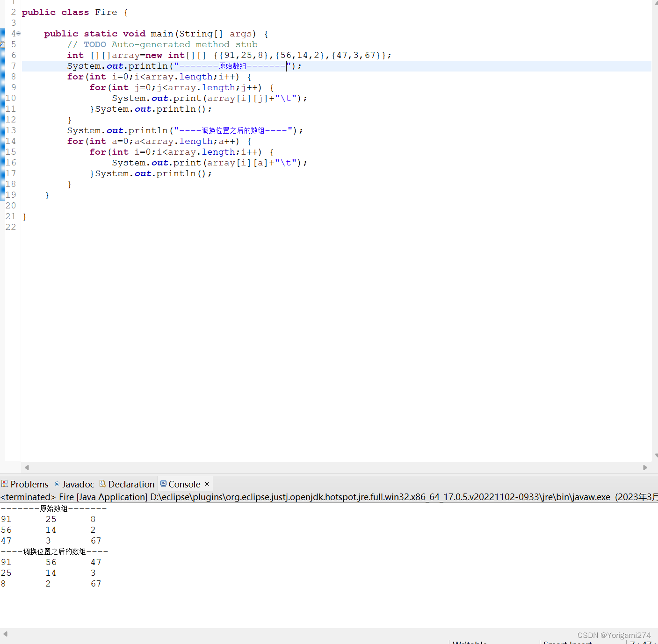Click 'array[i][j]' print statement on line 10
658x644 pixels.
click(x=210, y=98)
